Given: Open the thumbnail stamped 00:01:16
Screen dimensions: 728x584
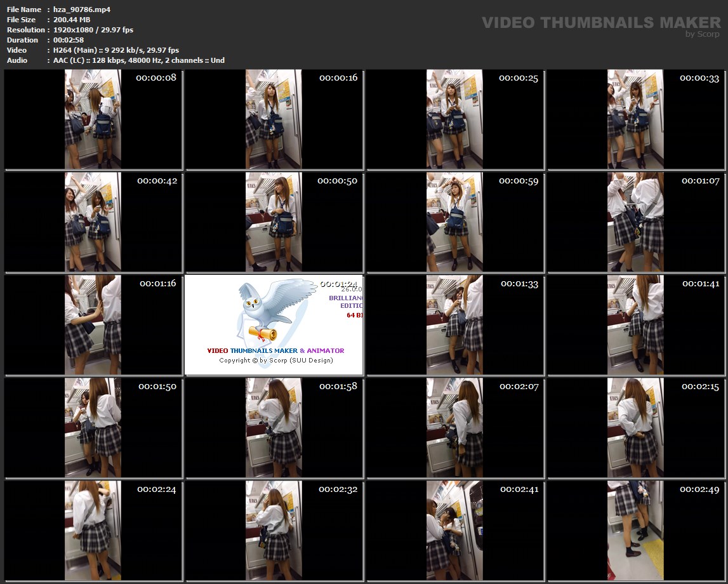Looking at the screenshot, I should tap(93, 325).
